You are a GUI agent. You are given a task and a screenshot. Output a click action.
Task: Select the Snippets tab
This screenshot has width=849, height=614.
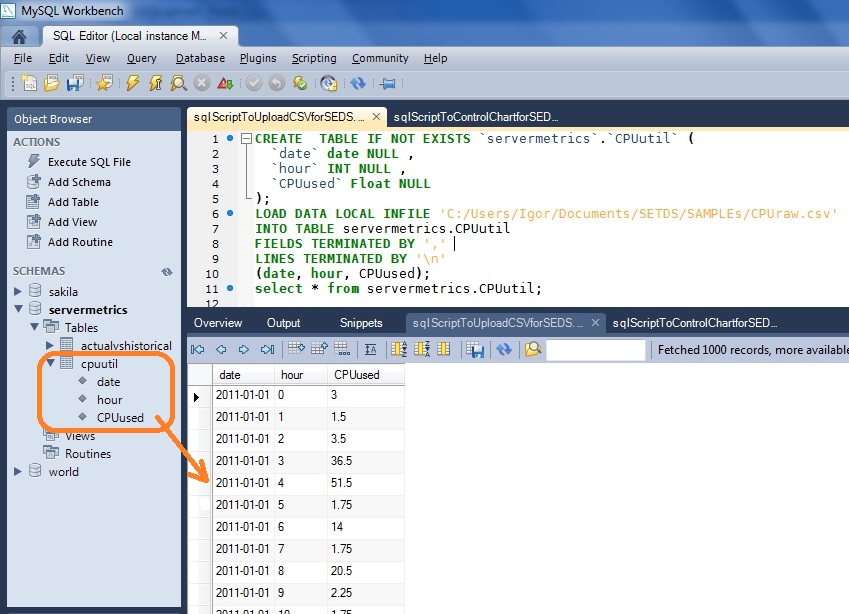tap(360, 322)
